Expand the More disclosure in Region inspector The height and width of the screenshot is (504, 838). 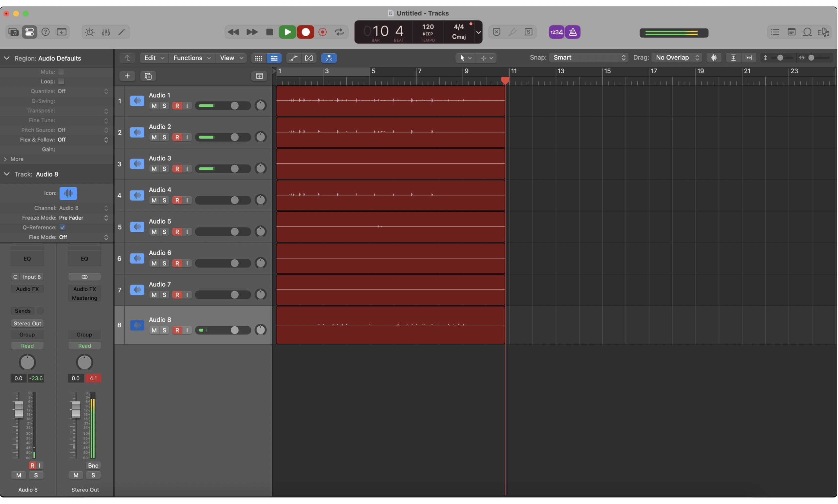coord(6,159)
